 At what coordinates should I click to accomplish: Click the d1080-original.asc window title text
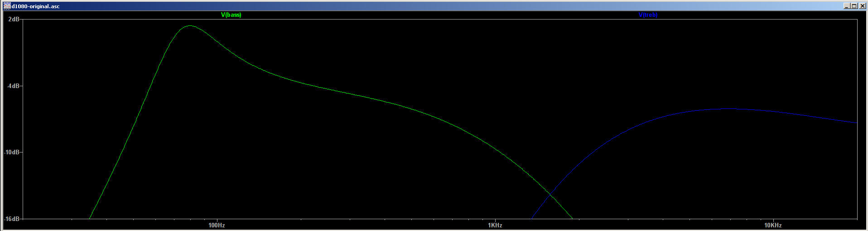tap(35, 6)
